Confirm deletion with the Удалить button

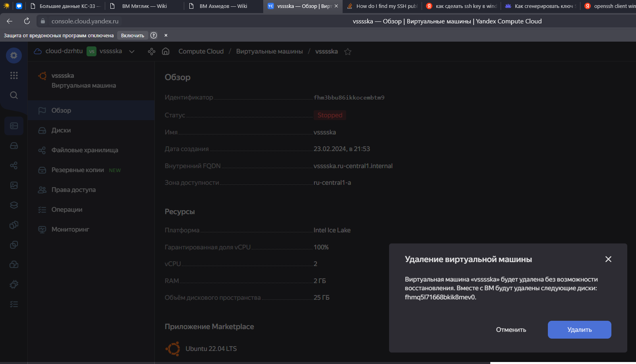[579, 330]
